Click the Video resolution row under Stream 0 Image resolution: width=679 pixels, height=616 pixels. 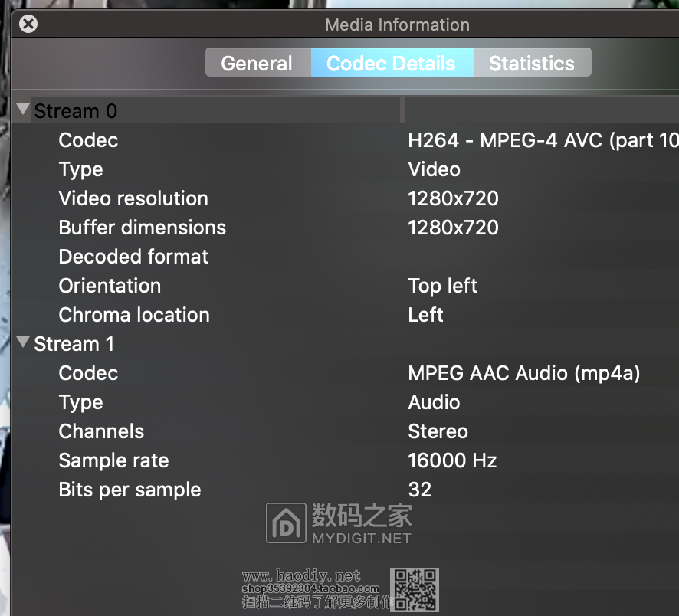[133, 198]
